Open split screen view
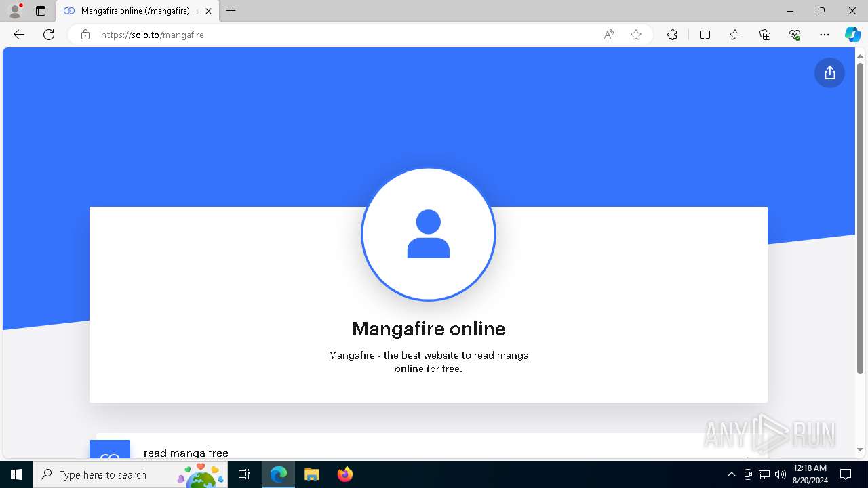This screenshot has width=868, height=488. tap(705, 35)
